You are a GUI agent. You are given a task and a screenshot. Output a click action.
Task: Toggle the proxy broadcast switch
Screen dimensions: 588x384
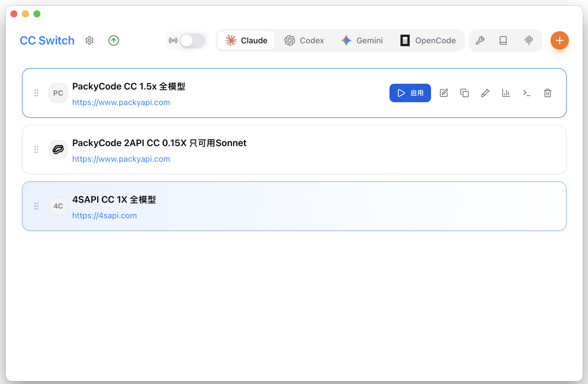click(x=193, y=40)
